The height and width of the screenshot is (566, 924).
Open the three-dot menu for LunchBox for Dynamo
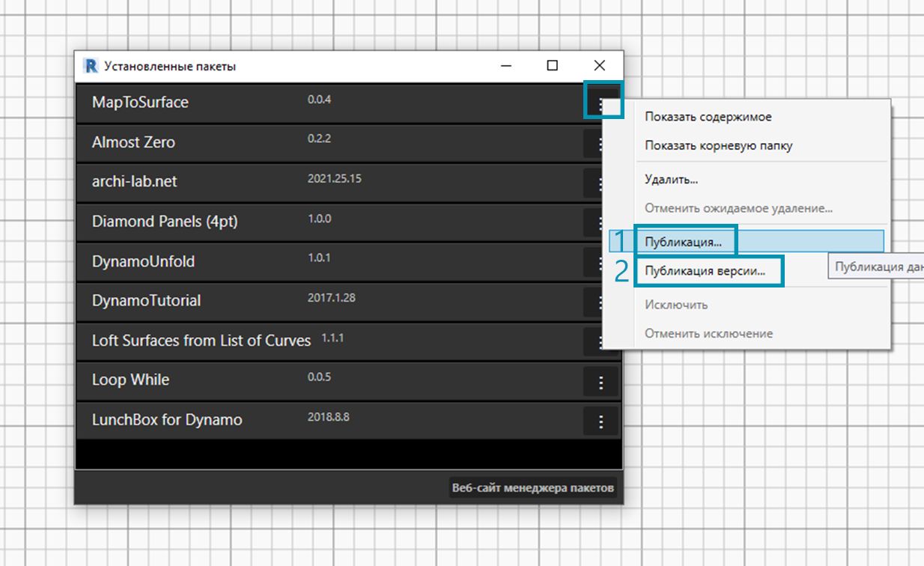pyautogui.click(x=601, y=422)
